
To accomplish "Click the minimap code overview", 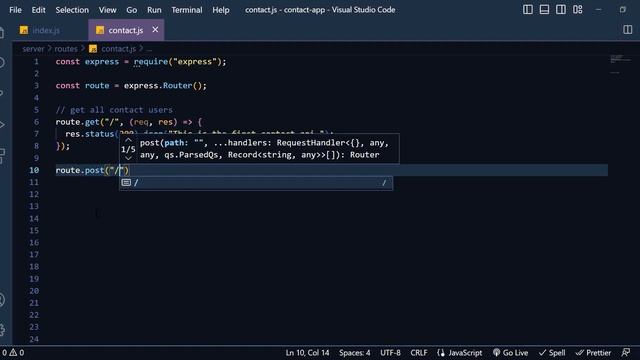I will tap(620, 65).
